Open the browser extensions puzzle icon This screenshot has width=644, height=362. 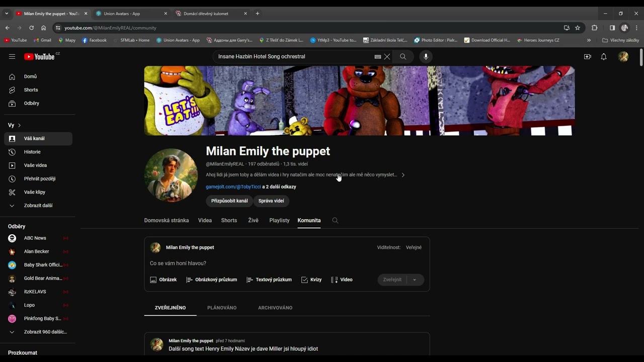click(x=595, y=28)
